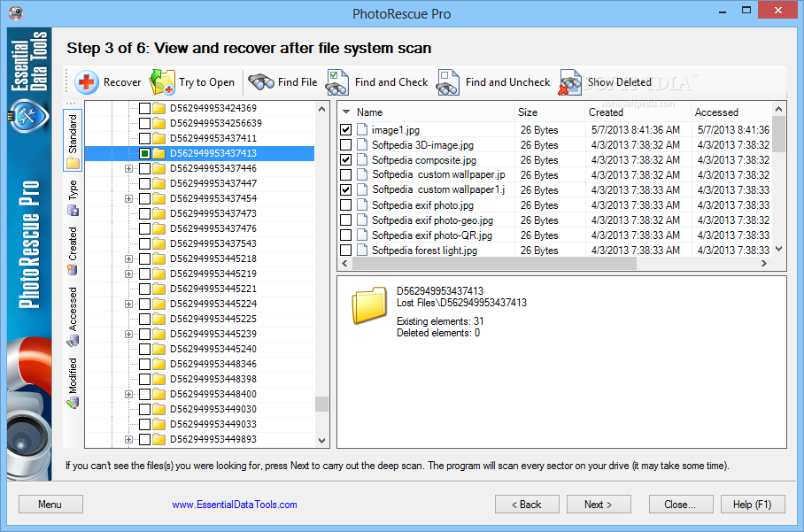Click file icon next to image1.jpg
This screenshot has width=804, height=532.
coord(362,129)
